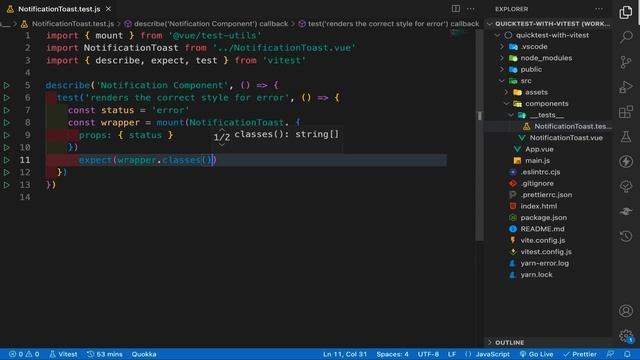Screen dimensions: 640x360
Task: Run the test on line 6
Action: [x=7, y=98]
